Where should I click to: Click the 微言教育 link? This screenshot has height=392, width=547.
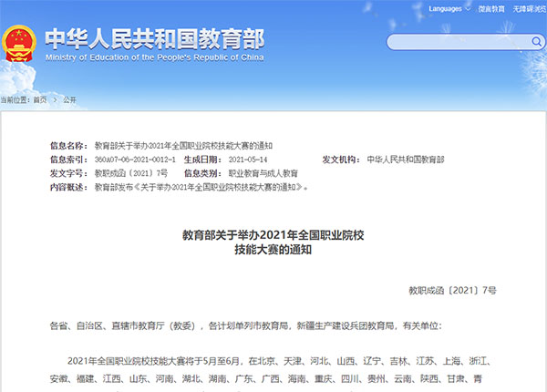point(491,9)
